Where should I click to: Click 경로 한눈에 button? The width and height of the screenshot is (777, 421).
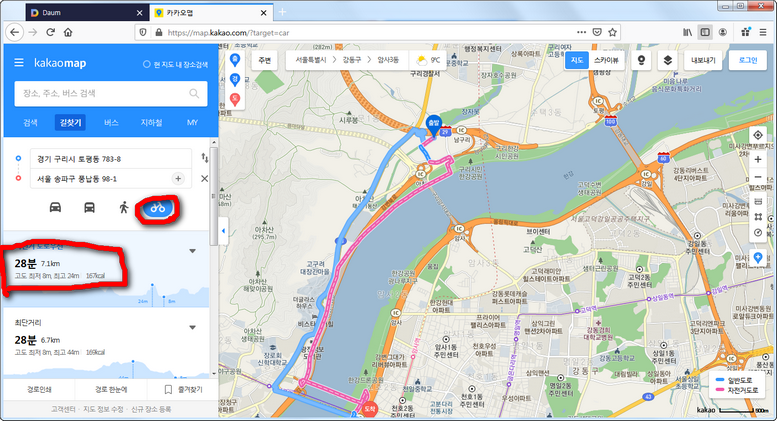click(111, 390)
